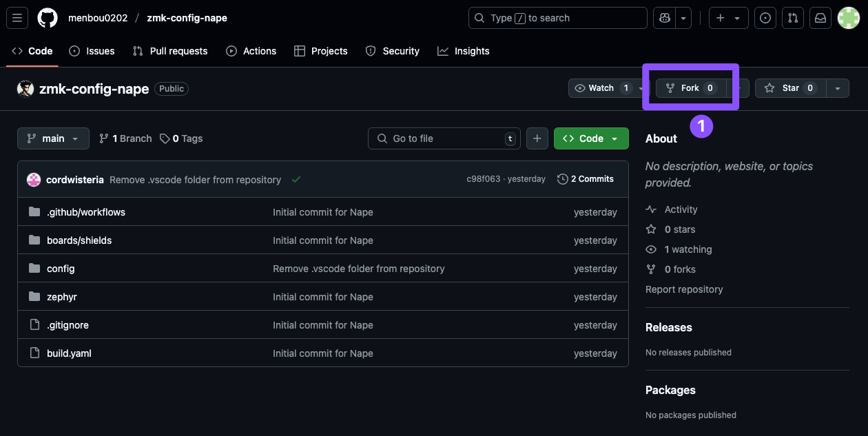Open the pull requests icon in the top header

click(x=793, y=18)
